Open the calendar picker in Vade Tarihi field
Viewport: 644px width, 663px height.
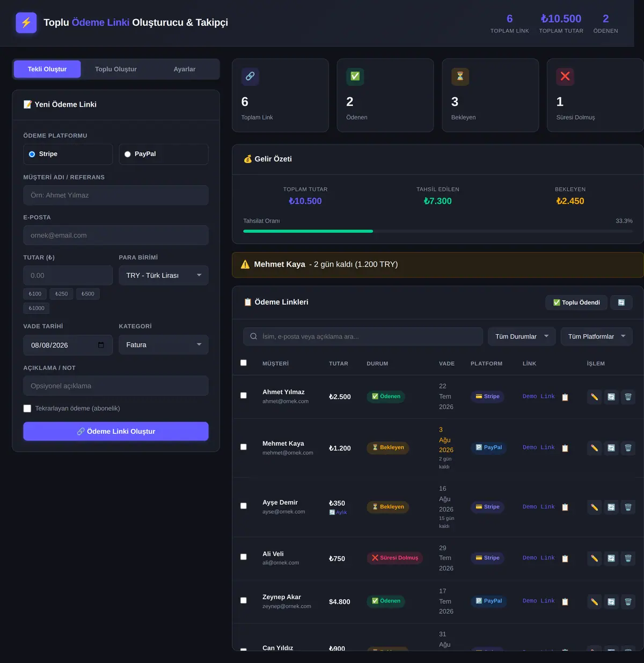[x=101, y=345]
